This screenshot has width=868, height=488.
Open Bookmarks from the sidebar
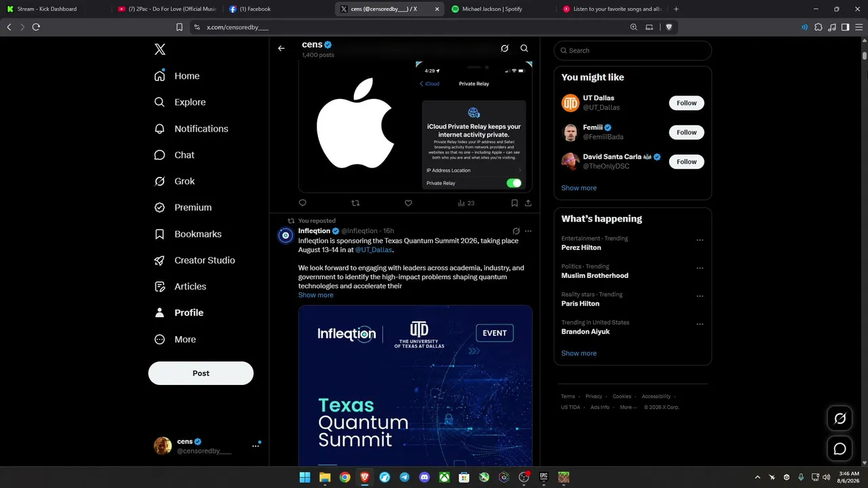188,234
